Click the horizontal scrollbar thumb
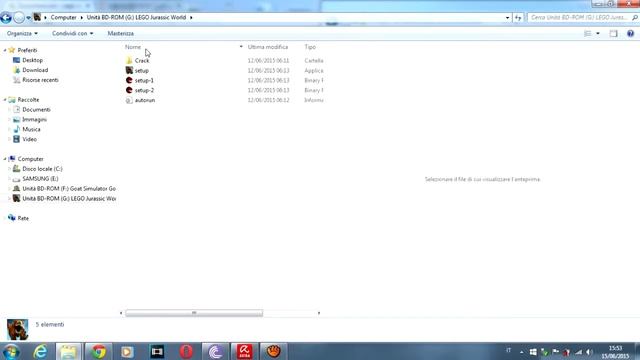 coord(194,313)
